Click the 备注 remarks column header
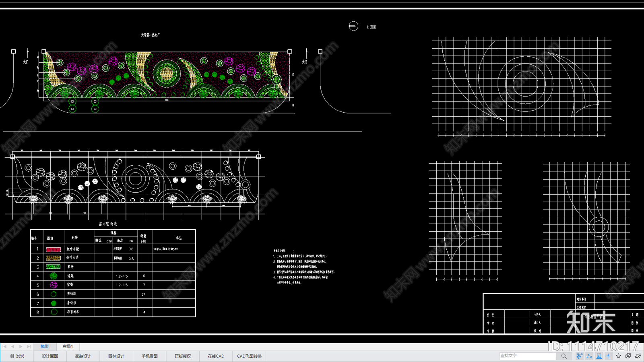This screenshot has height=362, width=644. [x=179, y=238]
